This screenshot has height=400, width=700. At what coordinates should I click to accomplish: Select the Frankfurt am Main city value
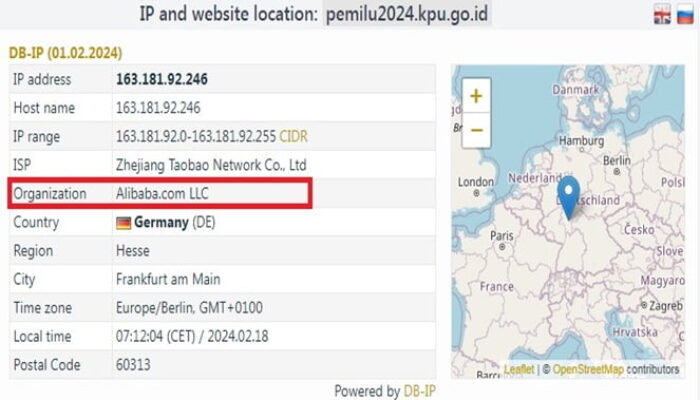[x=168, y=279]
